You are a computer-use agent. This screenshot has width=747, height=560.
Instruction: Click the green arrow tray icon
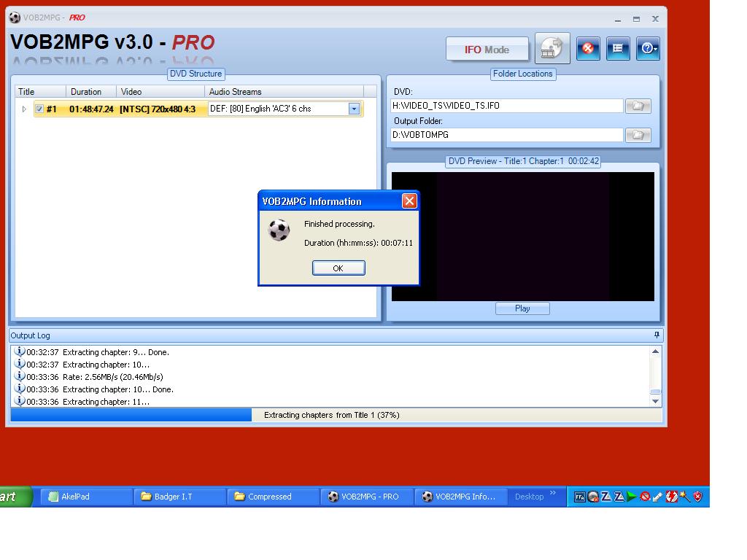(x=632, y=497)
